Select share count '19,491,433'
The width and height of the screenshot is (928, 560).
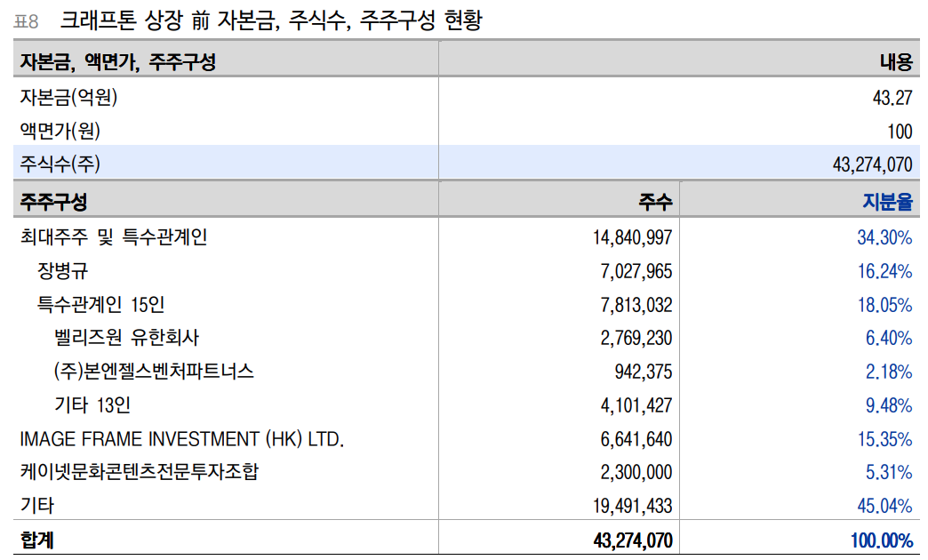coord(633,507)
